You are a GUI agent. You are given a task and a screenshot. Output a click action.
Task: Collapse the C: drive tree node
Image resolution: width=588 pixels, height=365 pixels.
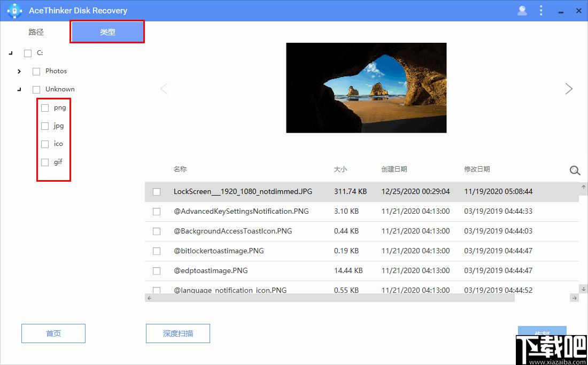[x=11, y=53]
